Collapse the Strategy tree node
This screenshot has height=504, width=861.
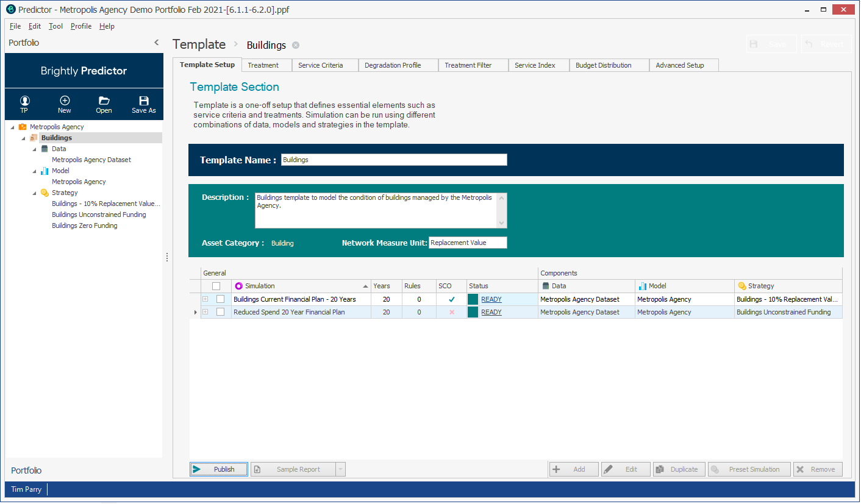pyautogui.click(x=35, y=193)
